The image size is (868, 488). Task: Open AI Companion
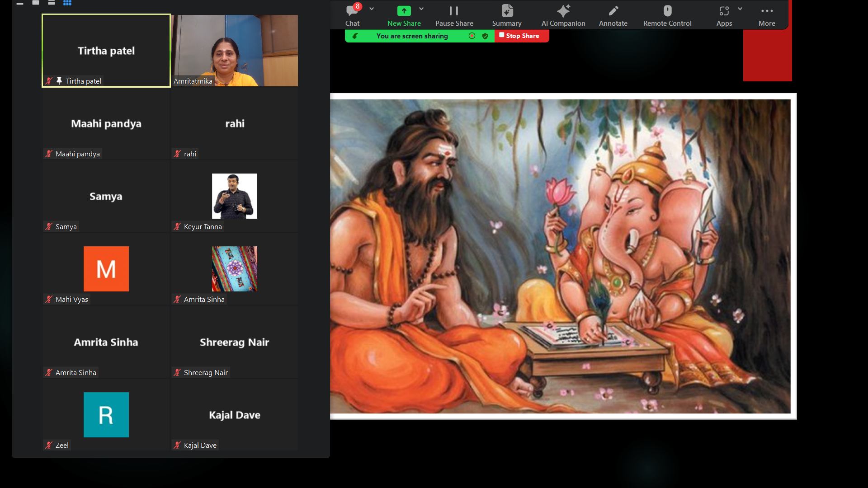[x=563, y=15]
